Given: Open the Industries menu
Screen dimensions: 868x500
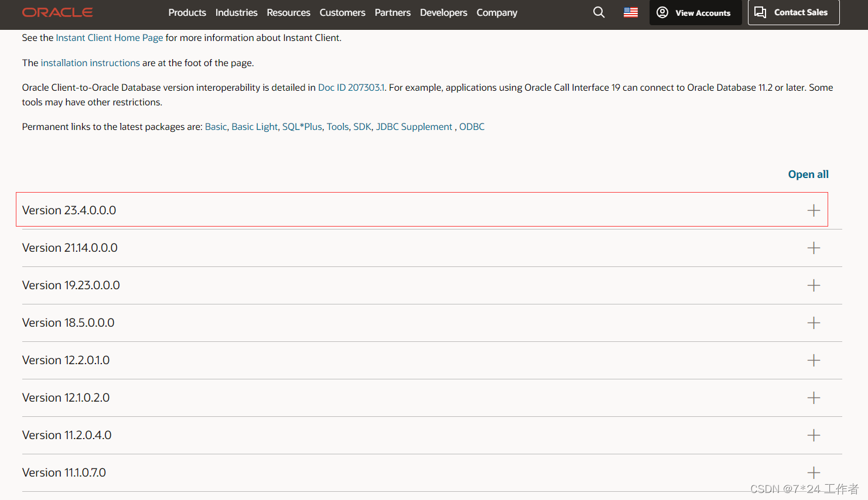Looking at the screenshot, I should (x=237, y=12).
